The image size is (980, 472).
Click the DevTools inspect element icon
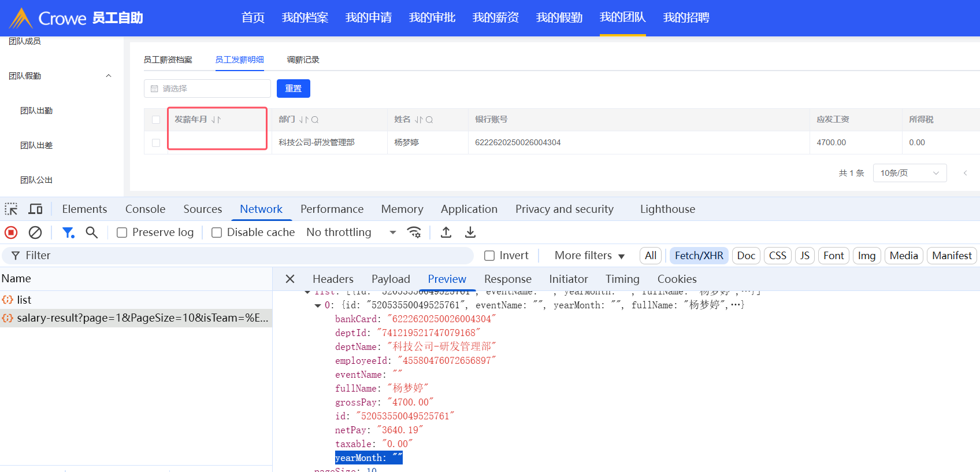11,209
